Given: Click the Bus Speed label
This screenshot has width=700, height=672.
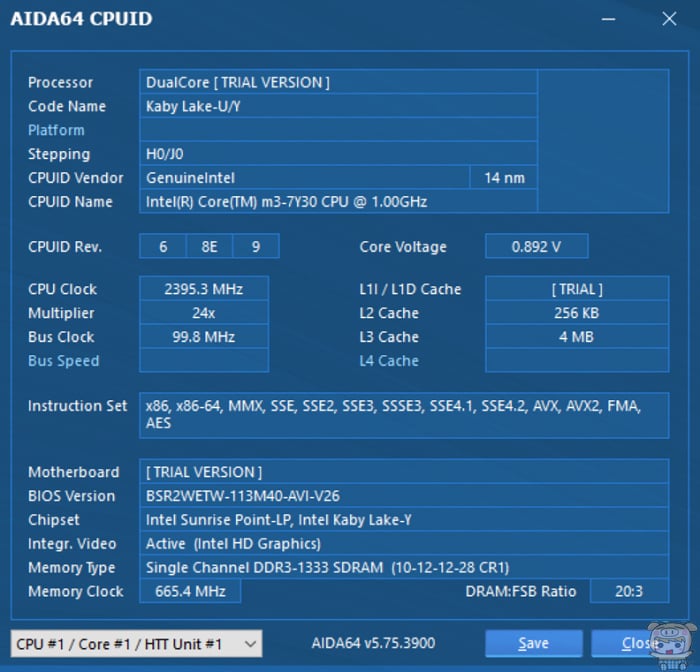Looking at the screenshot, I should tap(63, 360).
